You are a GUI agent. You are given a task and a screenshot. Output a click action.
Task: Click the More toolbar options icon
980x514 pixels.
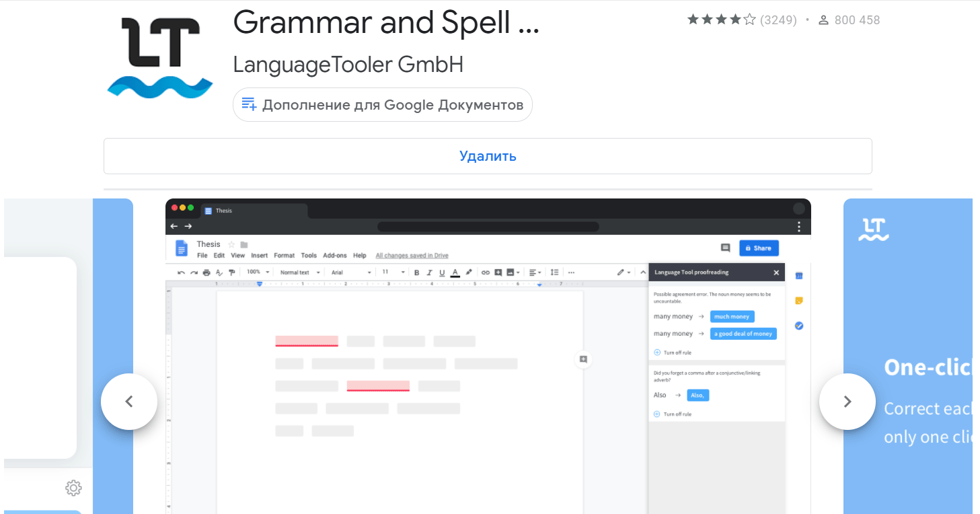pos(572,272)
